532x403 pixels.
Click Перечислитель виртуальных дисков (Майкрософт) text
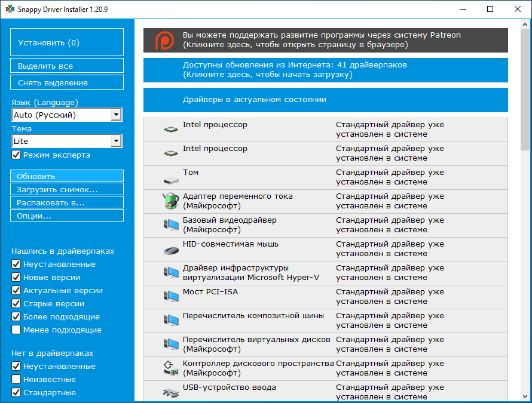pos(256,344)
